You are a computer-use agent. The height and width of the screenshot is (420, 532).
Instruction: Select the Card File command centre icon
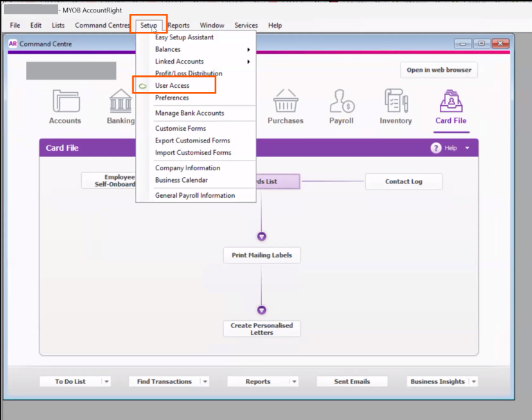(x=451, y=101)
